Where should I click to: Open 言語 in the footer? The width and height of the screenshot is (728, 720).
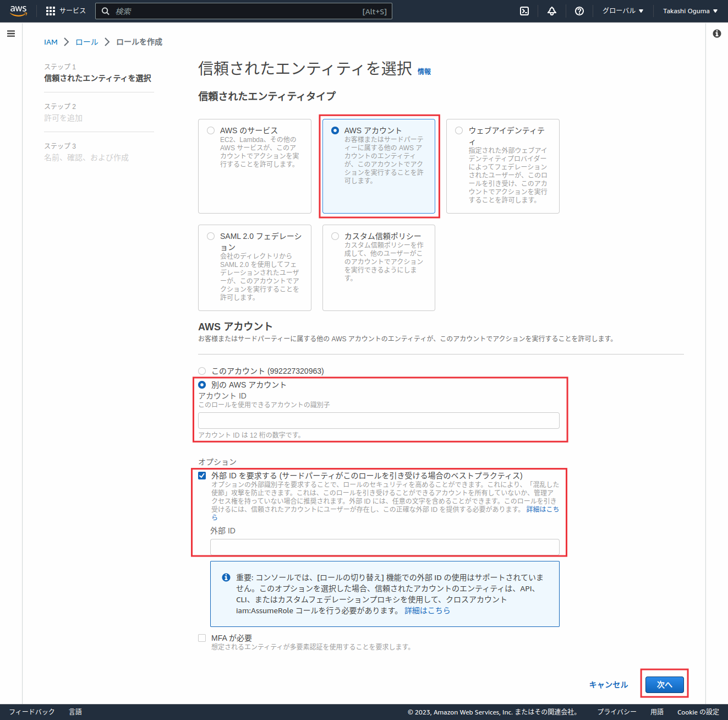click(75, 712)
